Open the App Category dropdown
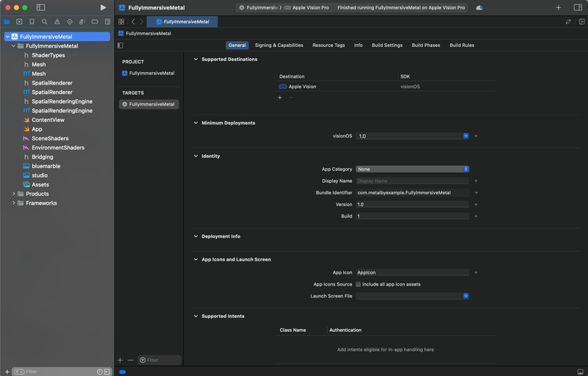The width and height of the screenshot is (588, 376). click(x=412, y=170)
